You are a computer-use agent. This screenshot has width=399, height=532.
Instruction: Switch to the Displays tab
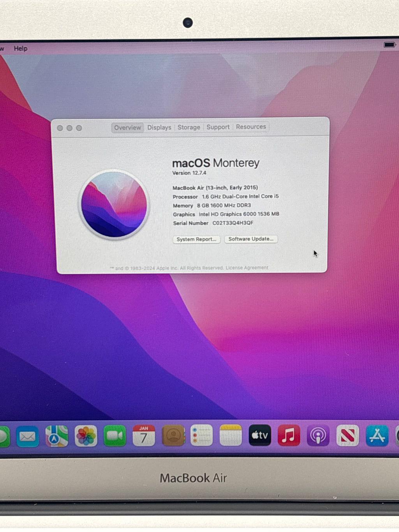(x=159, y=127)
